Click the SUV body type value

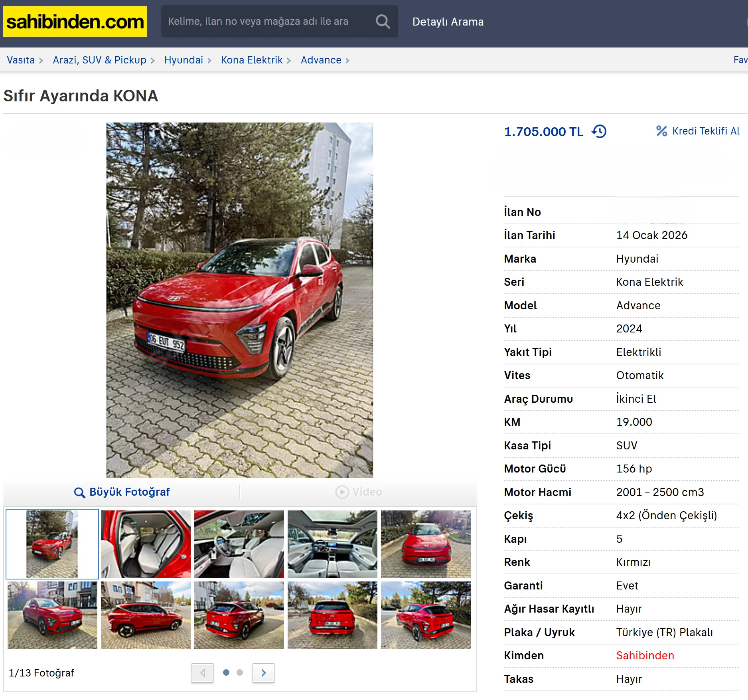(627, 446)
